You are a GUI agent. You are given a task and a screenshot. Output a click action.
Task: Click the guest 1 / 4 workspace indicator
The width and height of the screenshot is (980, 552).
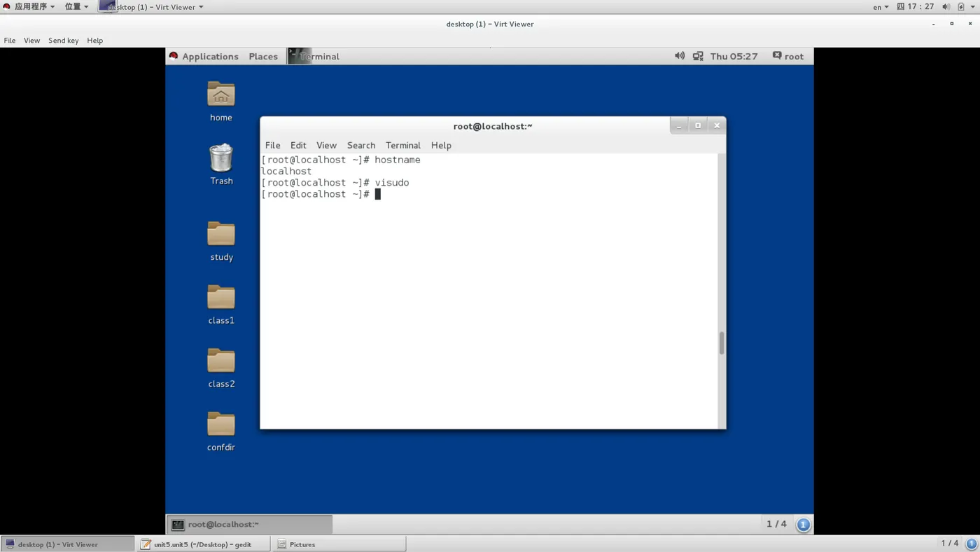776,524
